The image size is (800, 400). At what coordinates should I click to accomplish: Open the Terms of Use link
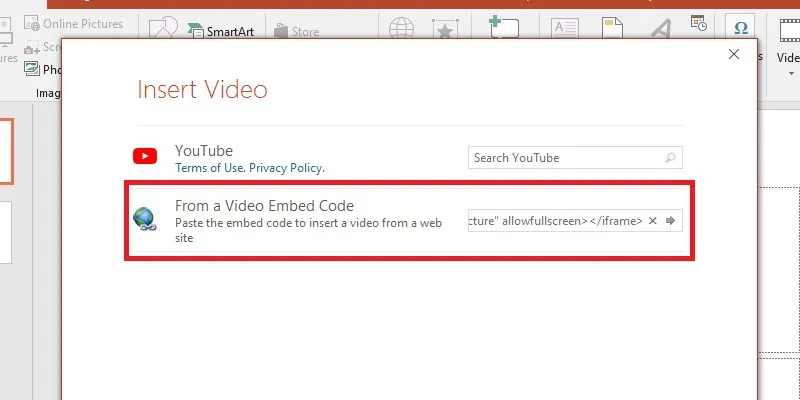pos(210,168)
